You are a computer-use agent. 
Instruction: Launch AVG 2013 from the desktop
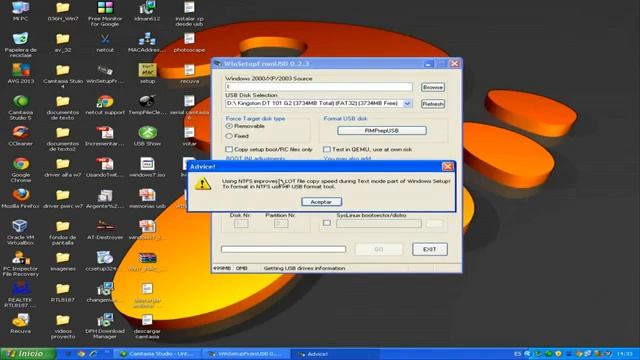[x=20, y=73]
